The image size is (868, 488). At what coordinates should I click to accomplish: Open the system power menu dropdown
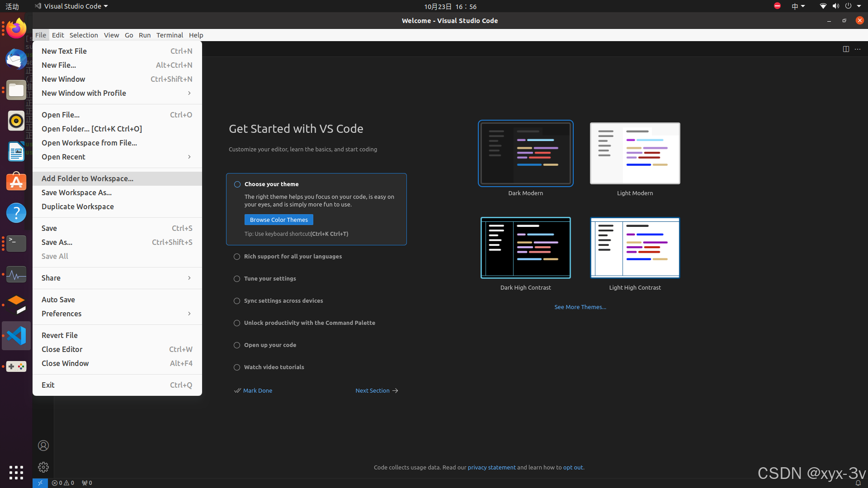click(x=853, y=6)
